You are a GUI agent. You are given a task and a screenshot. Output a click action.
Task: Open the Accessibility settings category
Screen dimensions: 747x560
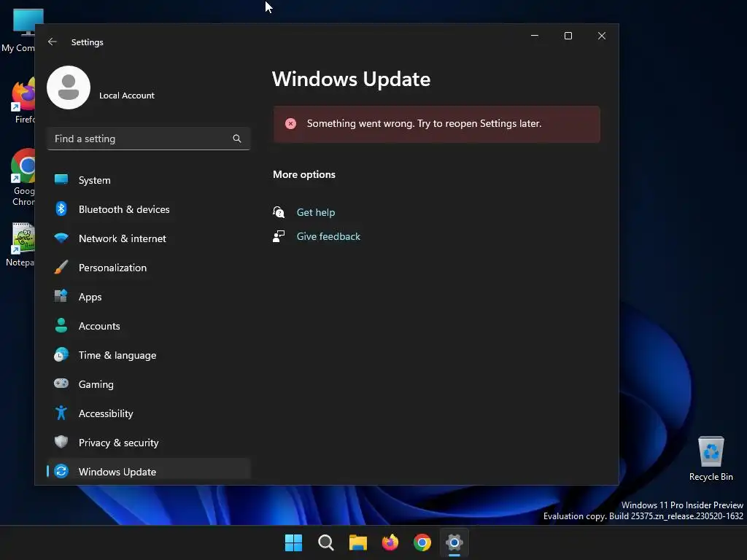point(149,413)
